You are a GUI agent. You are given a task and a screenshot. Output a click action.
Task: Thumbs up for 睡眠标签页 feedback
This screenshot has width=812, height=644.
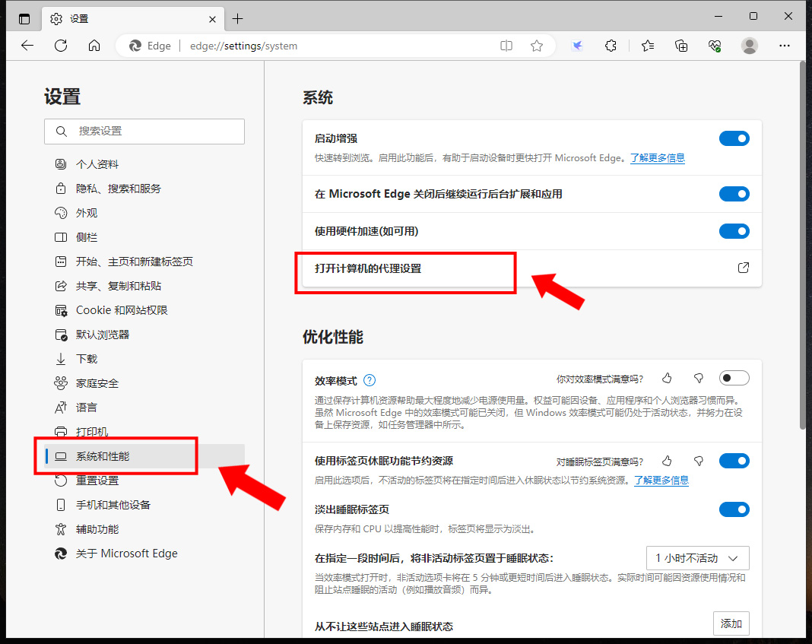pos(667,461)
